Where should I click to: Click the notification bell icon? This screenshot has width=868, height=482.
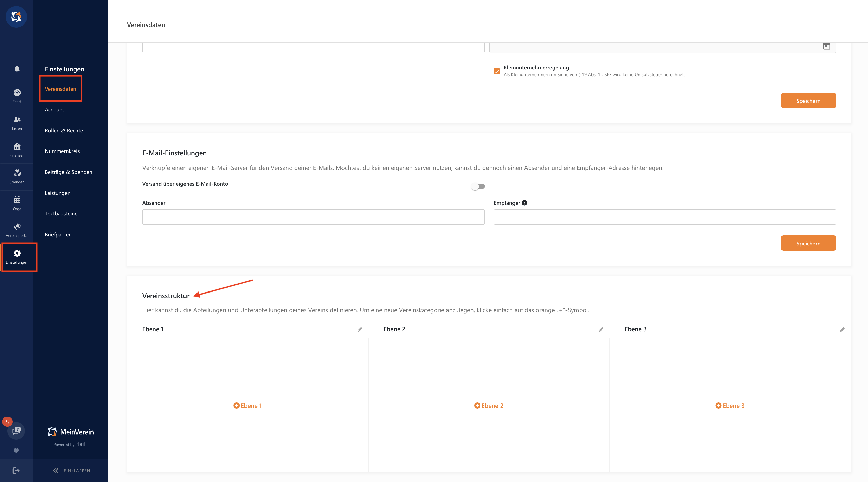click(x=17, y=69)
